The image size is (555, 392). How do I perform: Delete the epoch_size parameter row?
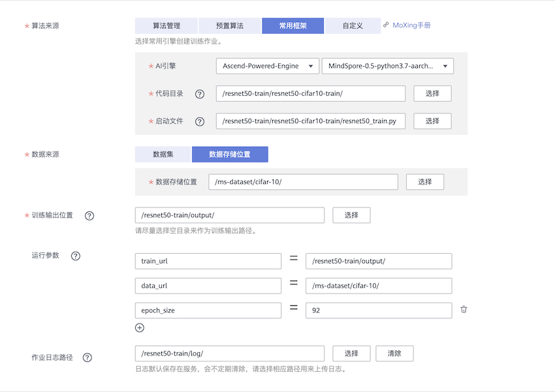tap(464, 310)
